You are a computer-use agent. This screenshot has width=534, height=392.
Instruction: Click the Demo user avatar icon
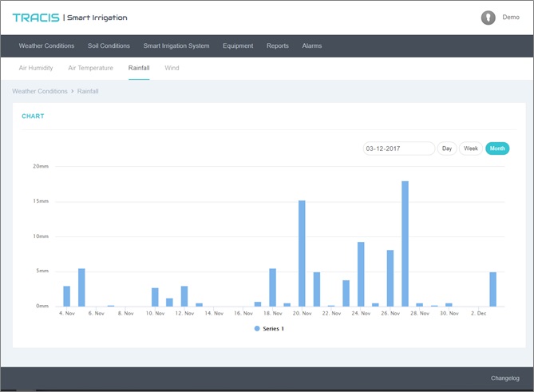point(488,18)
